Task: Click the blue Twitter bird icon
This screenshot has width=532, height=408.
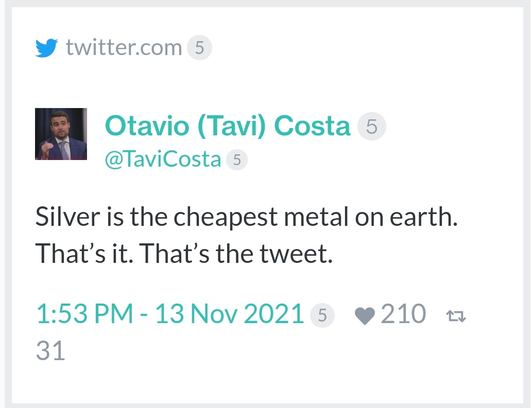Action: 46,48
